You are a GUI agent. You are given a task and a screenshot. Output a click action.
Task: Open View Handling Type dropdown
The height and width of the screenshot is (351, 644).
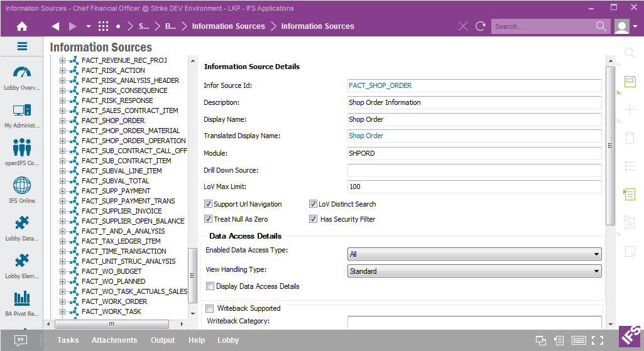474,271
